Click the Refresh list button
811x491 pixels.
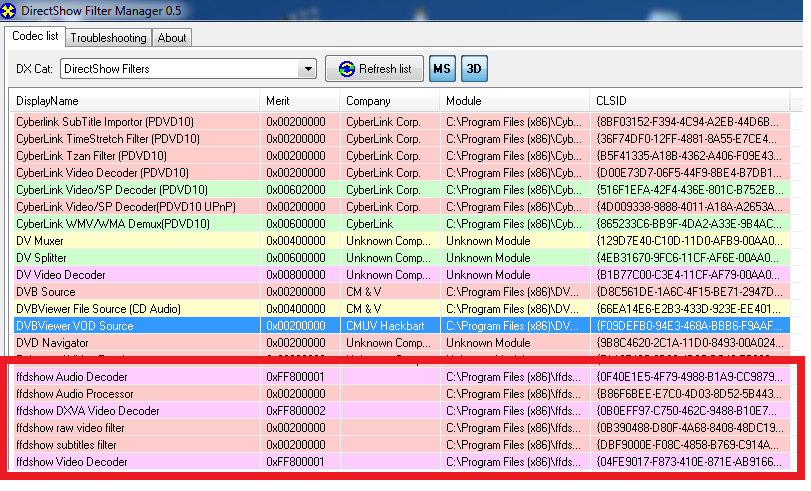pos(374,69)
